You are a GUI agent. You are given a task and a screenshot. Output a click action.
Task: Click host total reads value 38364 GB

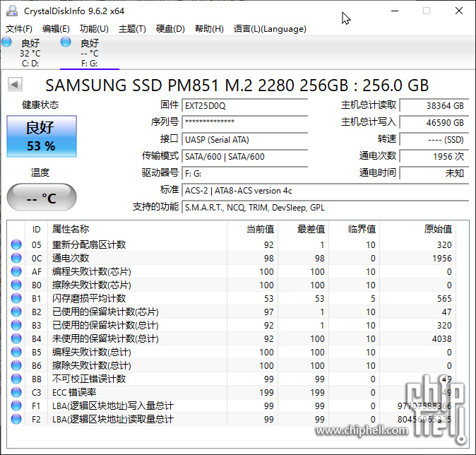[x=434, y=106]
